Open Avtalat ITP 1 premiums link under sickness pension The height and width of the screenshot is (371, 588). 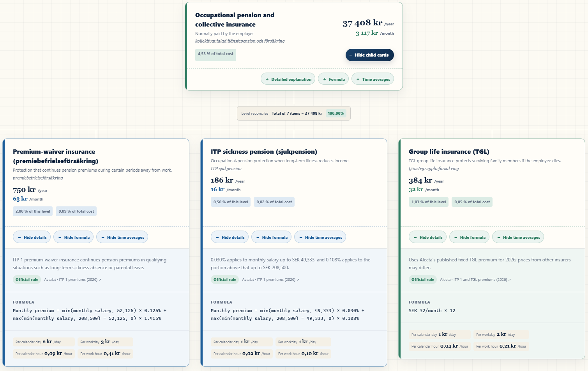[x=270, y=280]
